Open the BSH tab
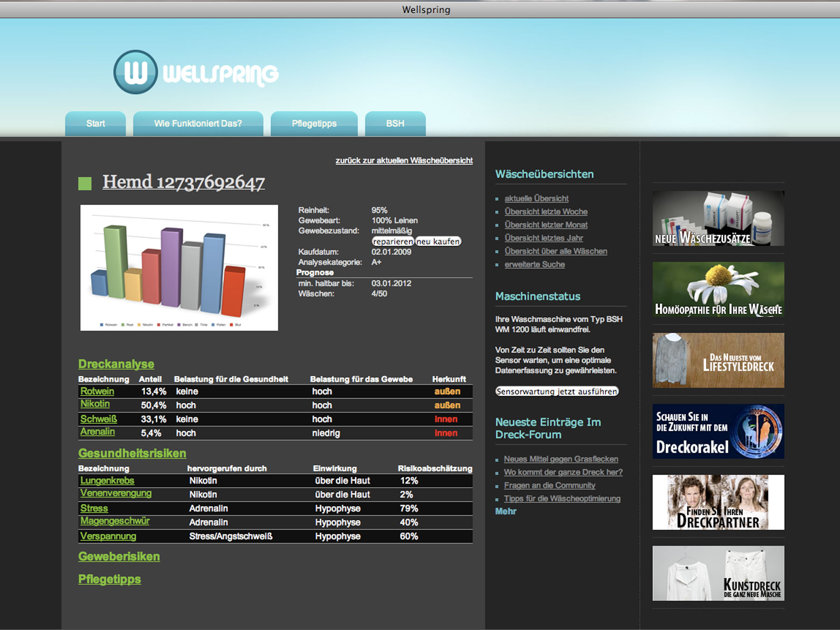840x630 pixels. [x=395, y=124]
